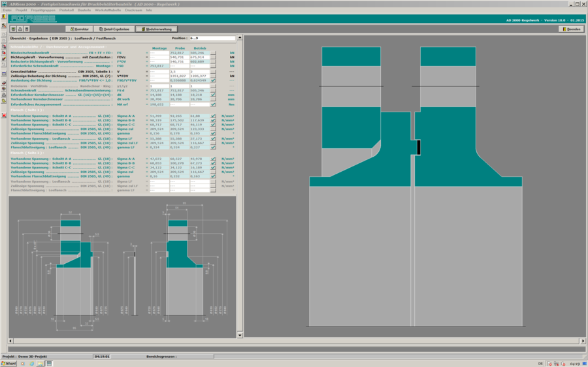Click the Position input field
Viewport: 588px width, 367px height.
pyautogui.click(x=212, y=39)
